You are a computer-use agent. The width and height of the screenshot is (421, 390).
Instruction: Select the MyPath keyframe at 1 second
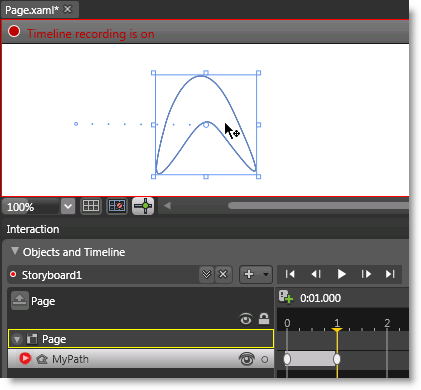[337, 359]
